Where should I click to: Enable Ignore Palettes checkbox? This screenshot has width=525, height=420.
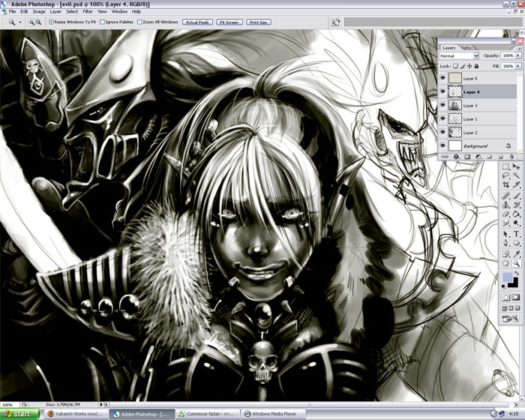[102, 22]
